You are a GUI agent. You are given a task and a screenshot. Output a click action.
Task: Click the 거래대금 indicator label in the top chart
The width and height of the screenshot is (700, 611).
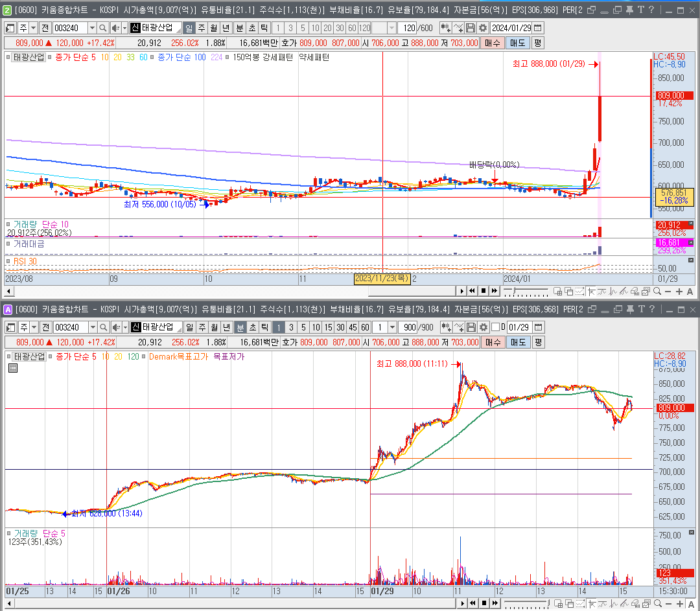[29, 244]
